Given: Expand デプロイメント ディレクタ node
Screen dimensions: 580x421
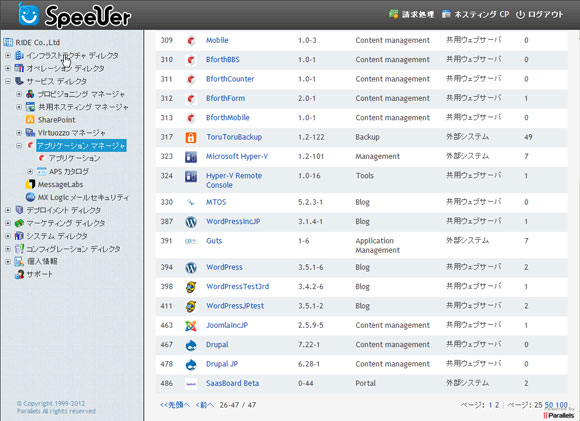Looking at the screenshot, I should tap(8, 210).
